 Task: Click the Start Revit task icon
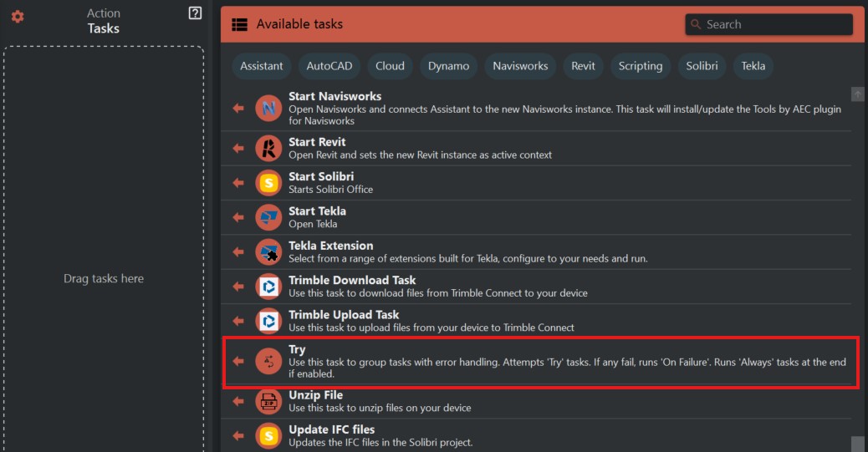[268, 149]
